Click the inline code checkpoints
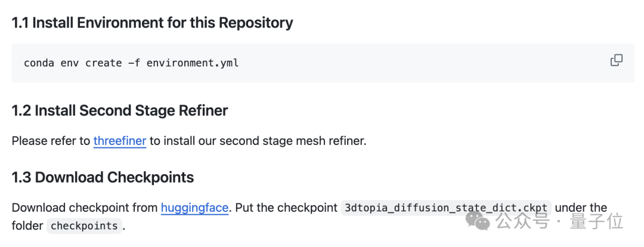The height and width of the screenshot is (247, 644). click(x=84, y=226)
